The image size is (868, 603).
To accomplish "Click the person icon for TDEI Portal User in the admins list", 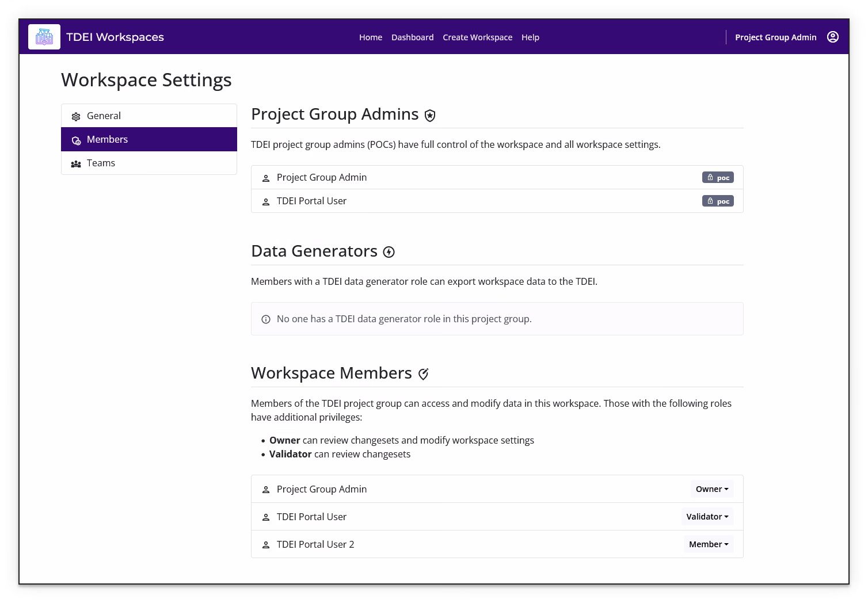I will (x=266, y=201).
